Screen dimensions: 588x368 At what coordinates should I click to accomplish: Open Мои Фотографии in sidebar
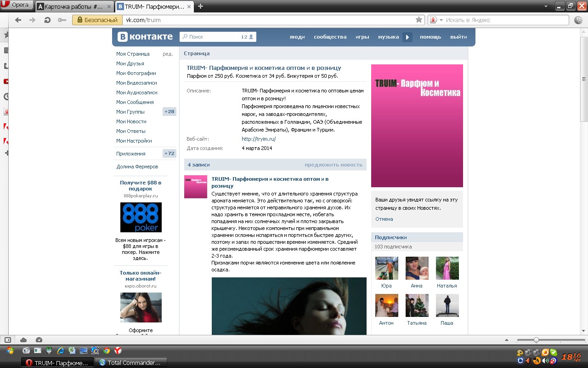136,73
